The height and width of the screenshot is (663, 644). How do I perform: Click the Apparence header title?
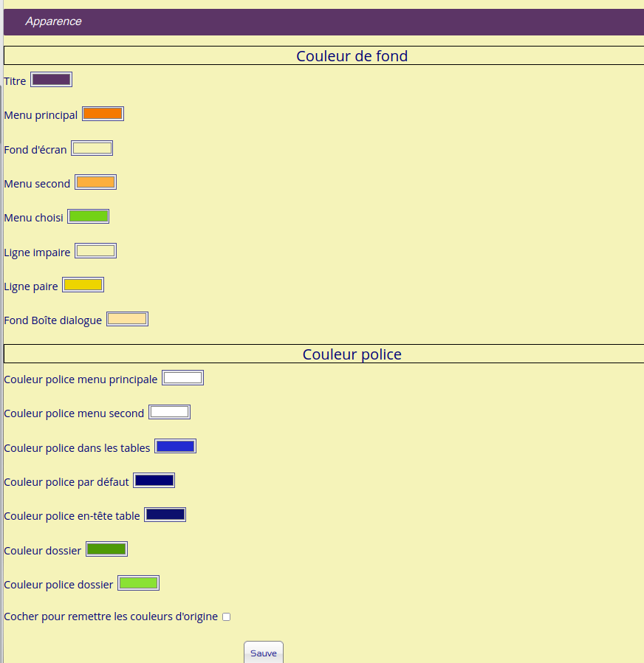click(x=53, y=21)
